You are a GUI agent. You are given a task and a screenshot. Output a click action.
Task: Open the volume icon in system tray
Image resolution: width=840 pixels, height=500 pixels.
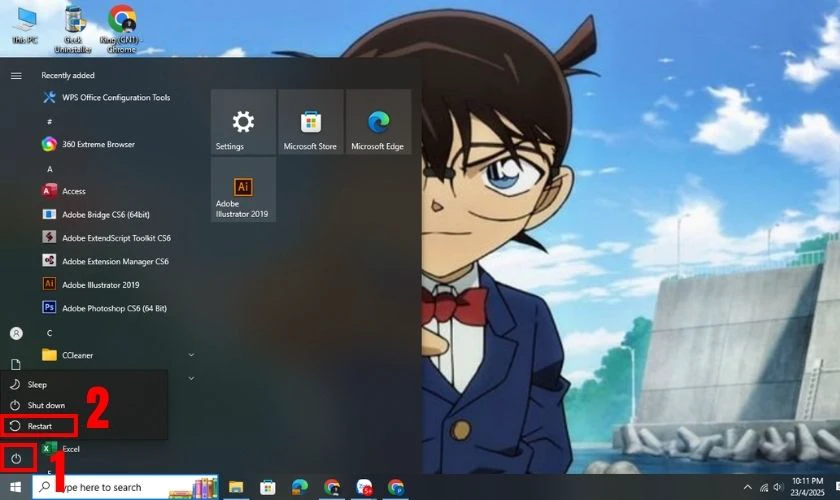(778, 487)
